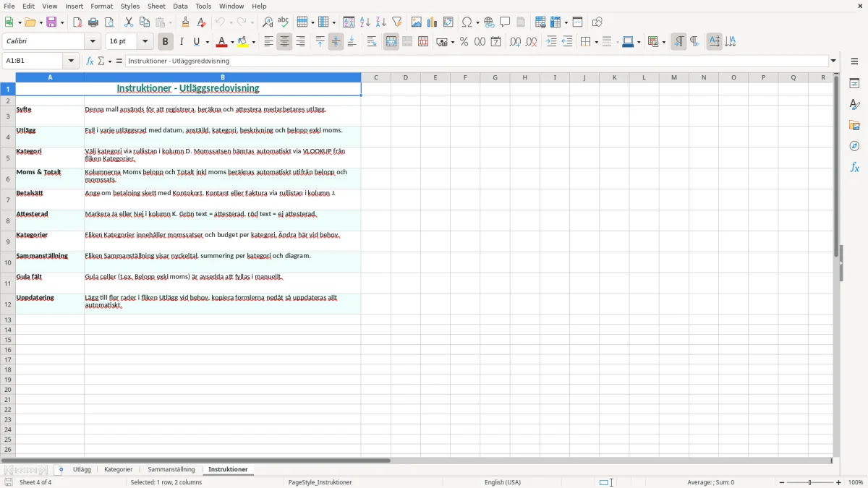
Task: Click the Split Window icon
Action: pos(578,22)
